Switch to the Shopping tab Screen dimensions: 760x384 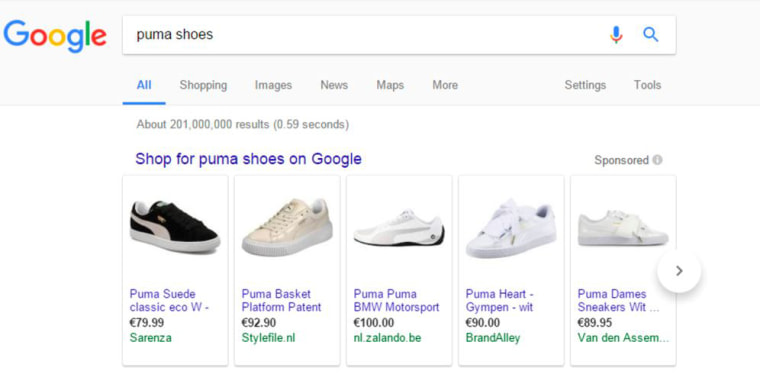[203, 85]
